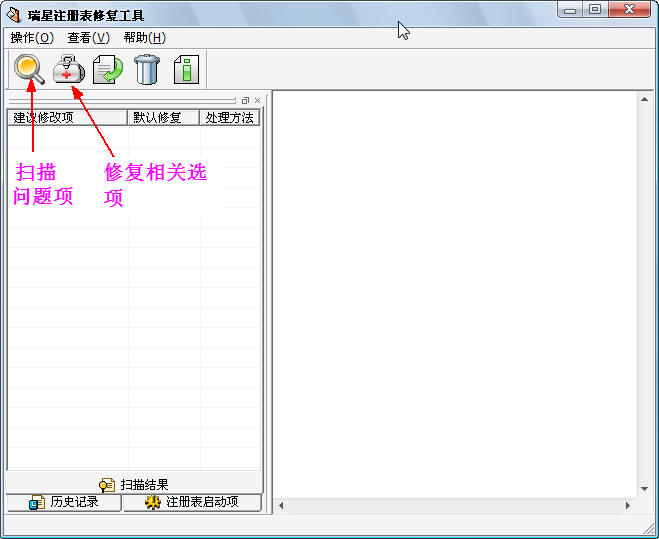Click the first-aid kit repair icon
This screenshot has height=539, width=659.
(x=69, y=69)
